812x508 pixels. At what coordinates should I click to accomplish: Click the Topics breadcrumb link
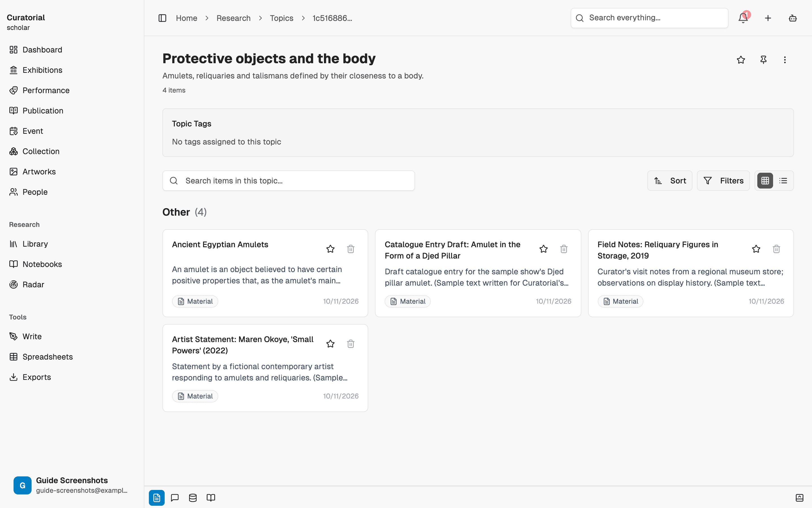pos(281,18)
